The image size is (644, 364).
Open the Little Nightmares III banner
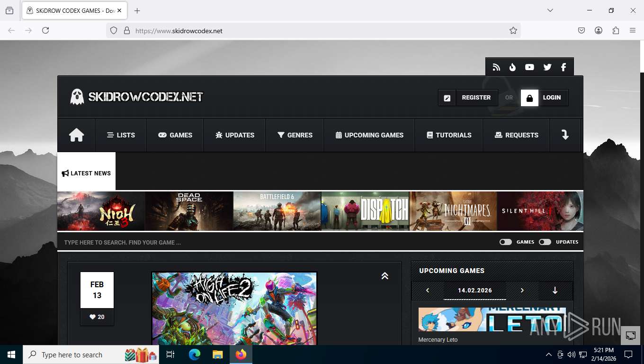453,211
